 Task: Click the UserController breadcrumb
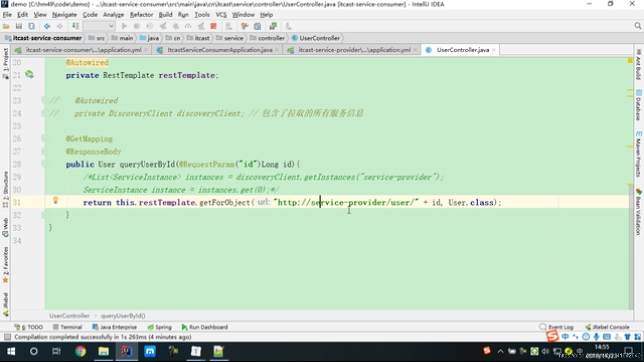click(316, 38)
